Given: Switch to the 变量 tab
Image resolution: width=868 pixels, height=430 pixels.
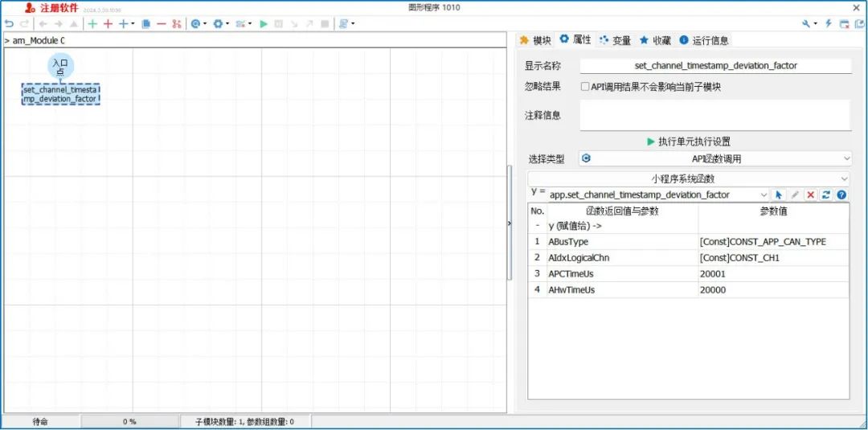Looking at the screenshot, I should click(x=616, y=40).
